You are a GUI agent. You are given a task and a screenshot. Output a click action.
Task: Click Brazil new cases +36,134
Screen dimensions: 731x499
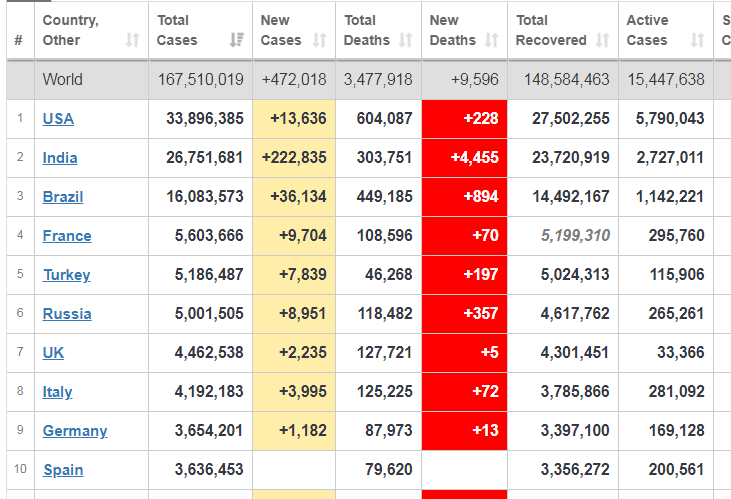[298, 196]
